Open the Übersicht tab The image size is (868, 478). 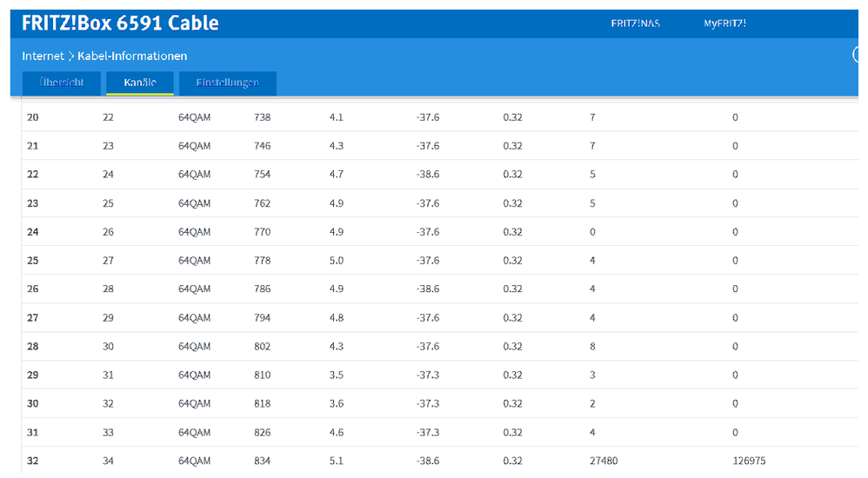click(62, 83)
